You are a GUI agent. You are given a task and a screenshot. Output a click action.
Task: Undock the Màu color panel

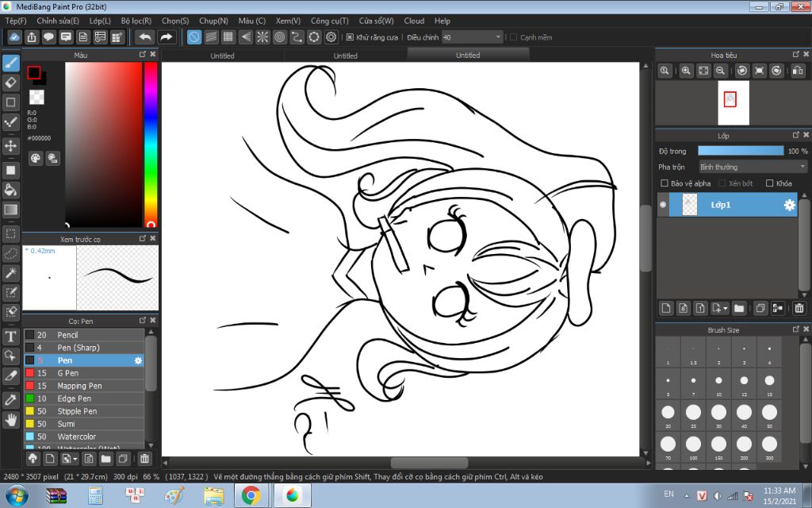[143, 55]
